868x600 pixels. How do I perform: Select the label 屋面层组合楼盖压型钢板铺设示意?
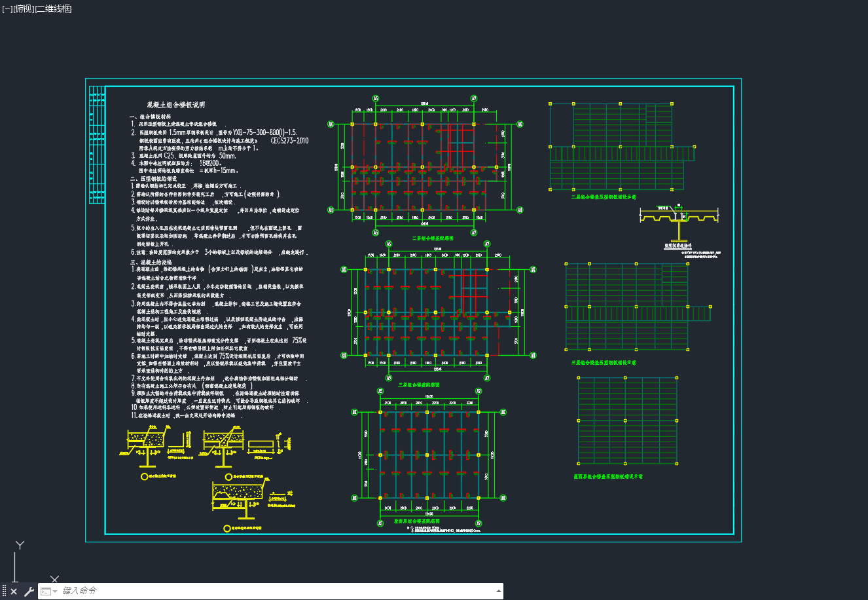[607, 477]
